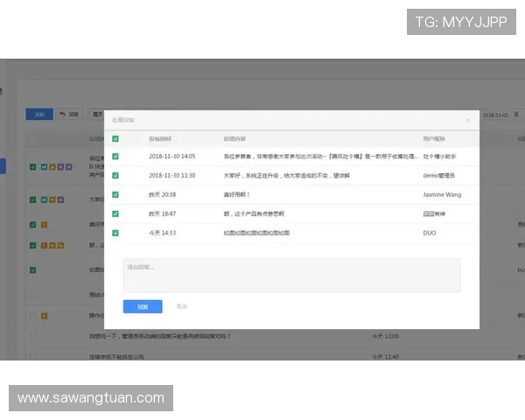Uncheck the 昨天 20:38 row checkbox
Image resolution: width=525 pixels, height=420 pixels.
click(x=115, y=194)
